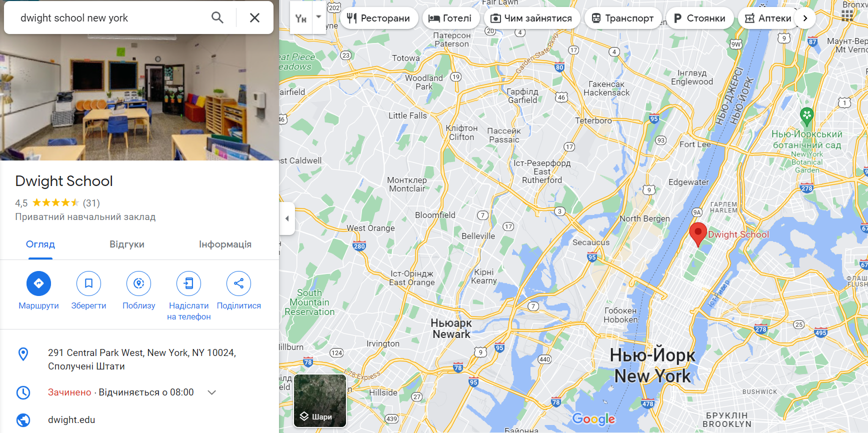Open the Dwight School classroom photo
868x433 pixels.
139,97
